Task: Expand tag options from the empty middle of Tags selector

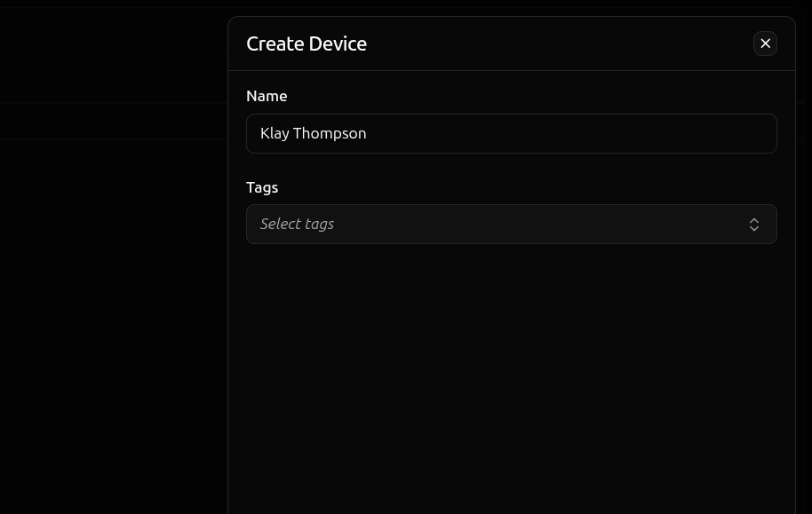Action: click(x=533, y=224)
